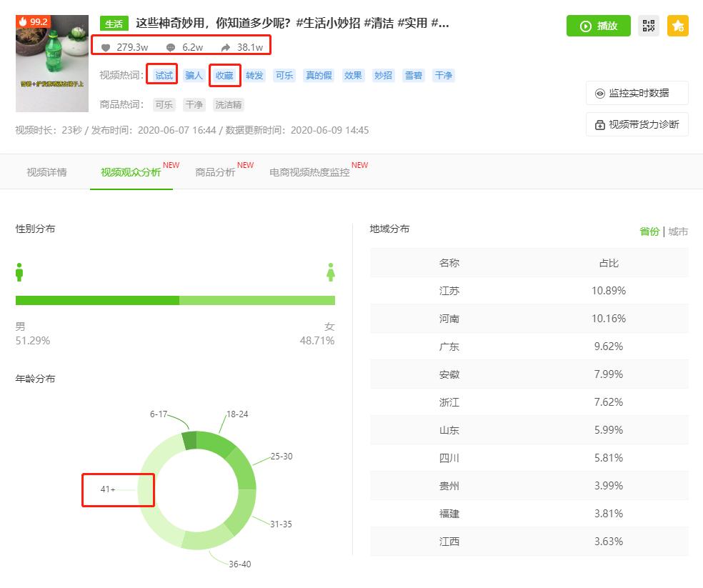Viewport: 703px width, 588px height.
Task: Open 视频带货力诊断 diagnosis panel
Action: click(637, 124)
